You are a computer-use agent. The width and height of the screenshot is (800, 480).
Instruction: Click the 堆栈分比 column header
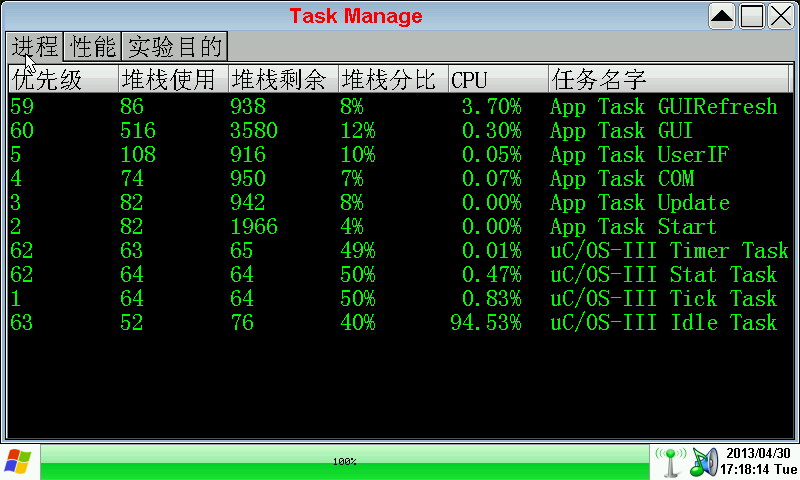point(393,80)
